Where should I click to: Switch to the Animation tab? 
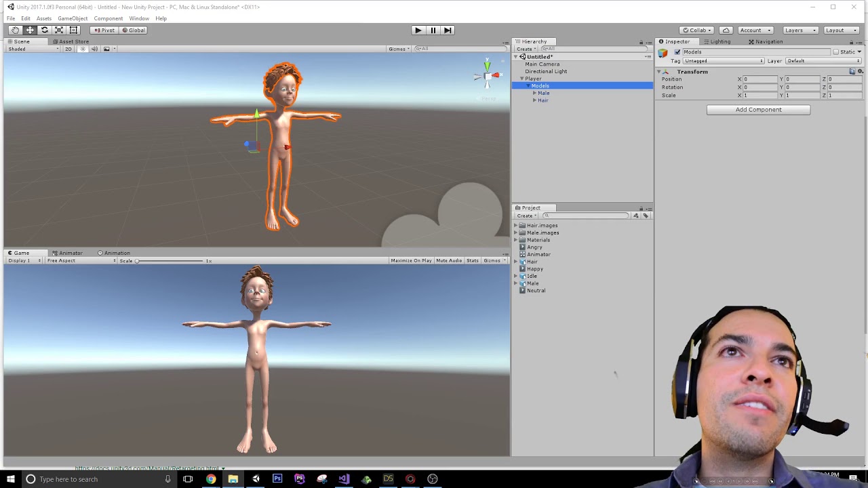pyautogui.click(x=113, y=253)
